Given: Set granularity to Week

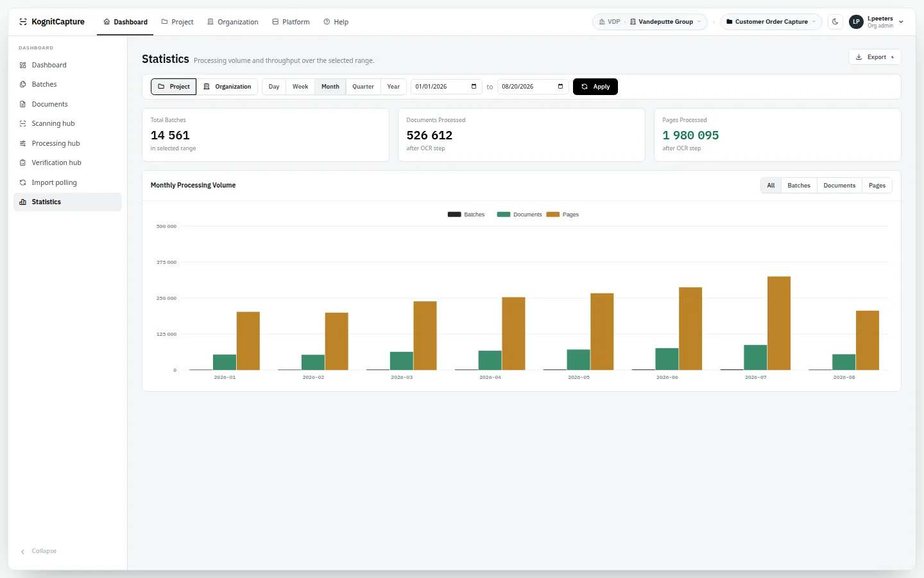Looking at the screenshot, I should pos(300,87).
